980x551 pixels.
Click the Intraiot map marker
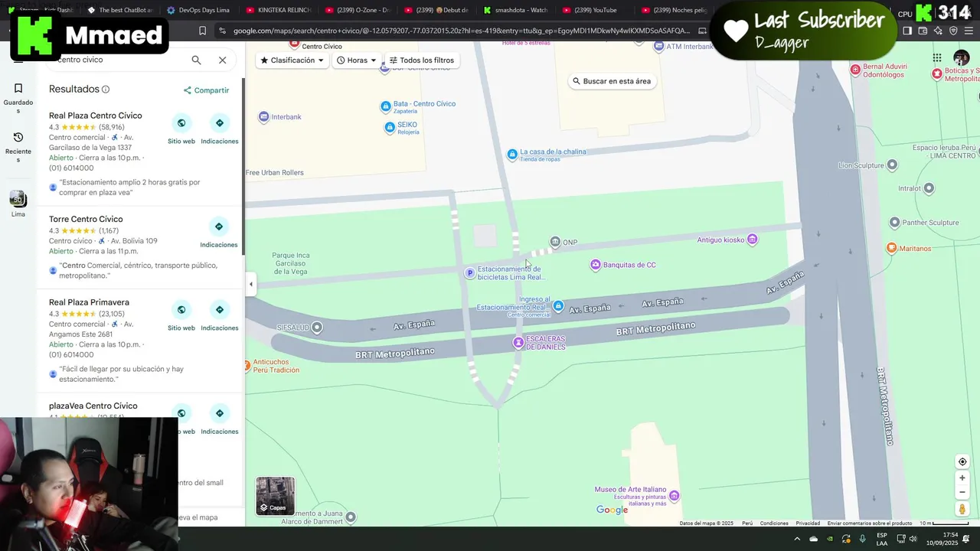(x=929, y=188)
